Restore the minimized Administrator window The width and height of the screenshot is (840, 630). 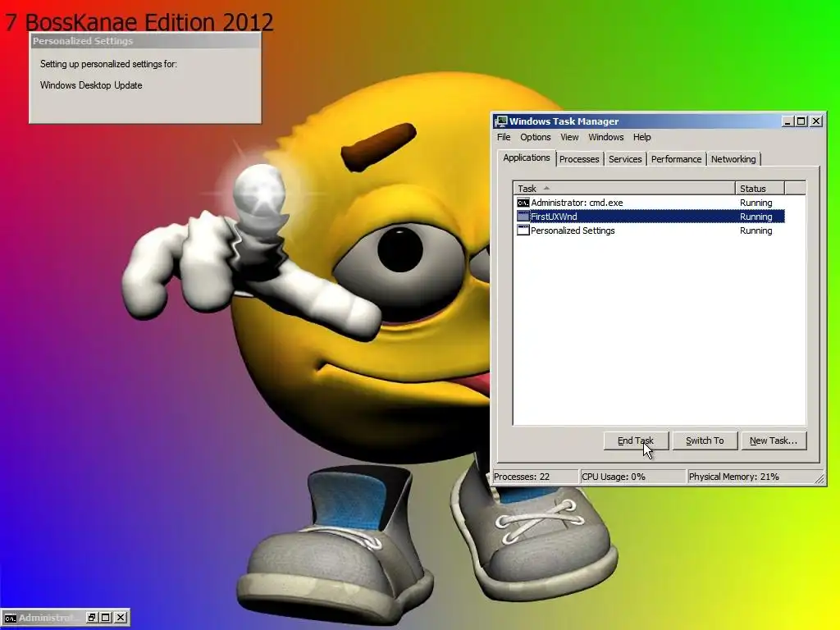92,617
